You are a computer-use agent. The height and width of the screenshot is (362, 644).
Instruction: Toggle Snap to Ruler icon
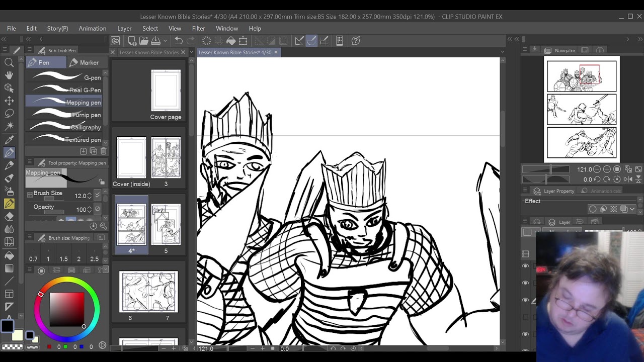(299, 41)
